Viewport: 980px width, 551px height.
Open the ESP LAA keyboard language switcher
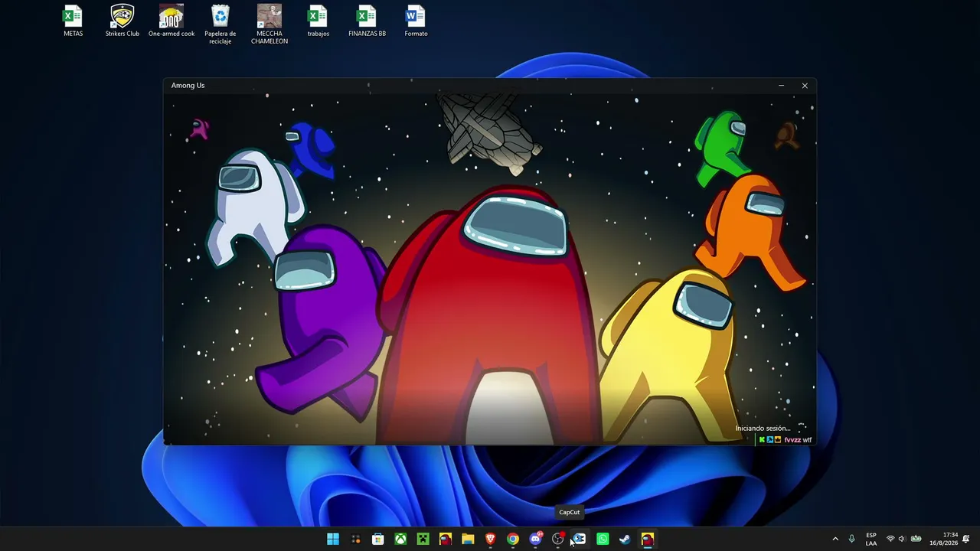point(871,539)
